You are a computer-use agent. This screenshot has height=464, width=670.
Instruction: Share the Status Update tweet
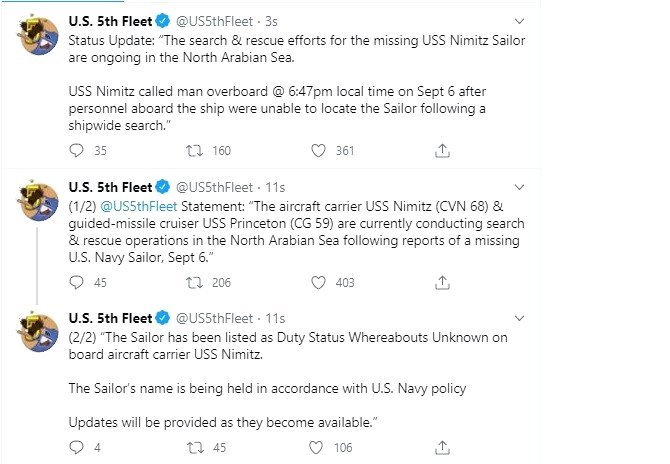[x=442, y=151]
